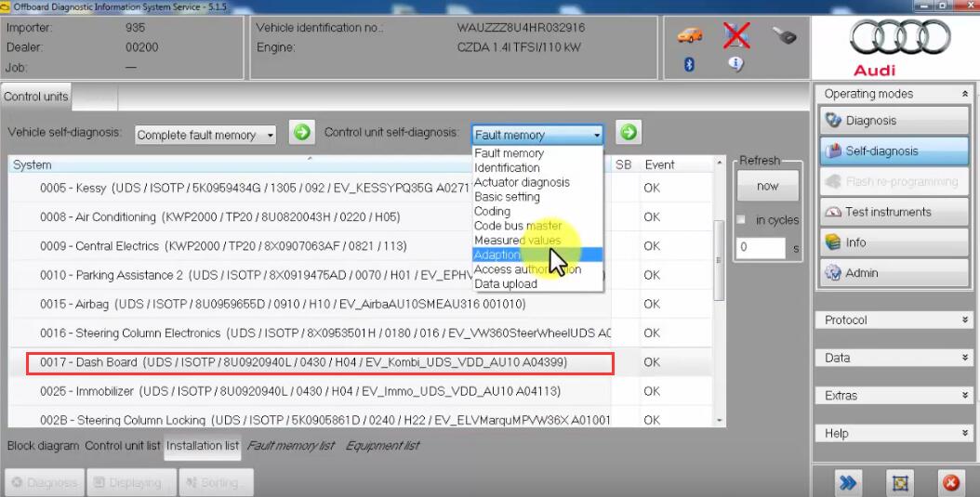Open the Control unit self-diagnosis combo box
Image resolution: width=980 pixels, height=497 pixels.
537,135
